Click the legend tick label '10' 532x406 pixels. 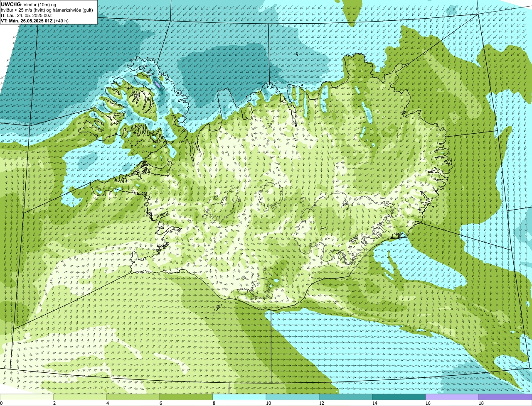tap(268, 403)
